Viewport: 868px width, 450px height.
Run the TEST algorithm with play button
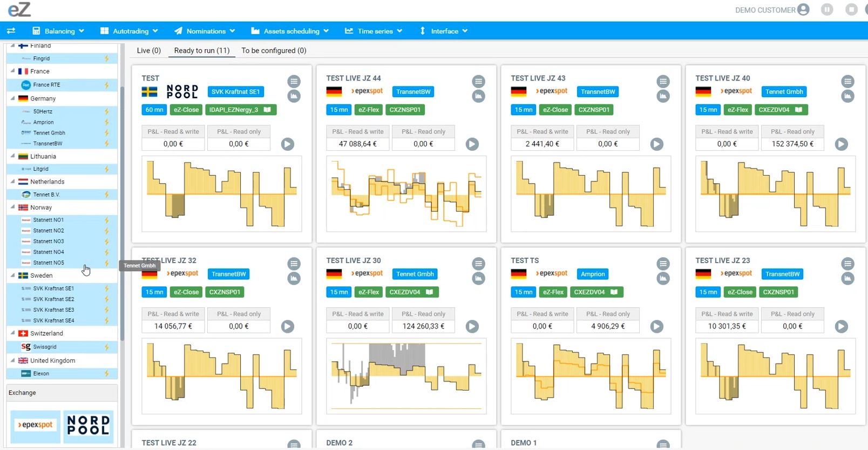click(x=288, y=144)
